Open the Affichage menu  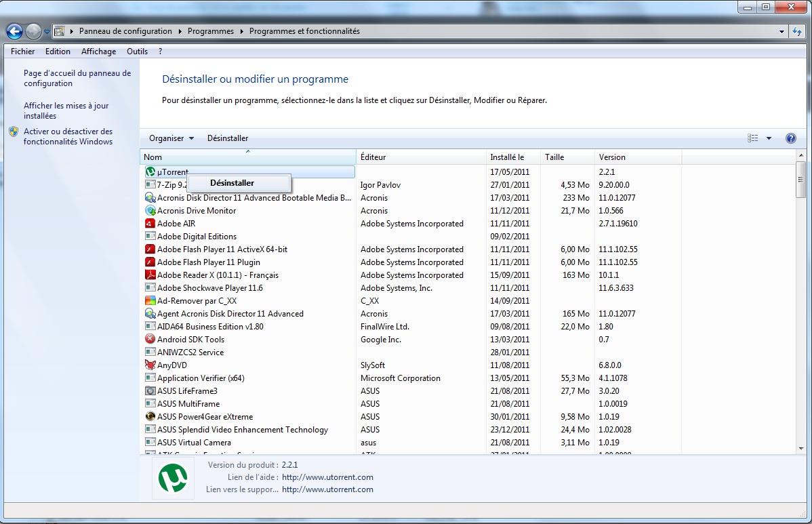click(x=98, y=52)
